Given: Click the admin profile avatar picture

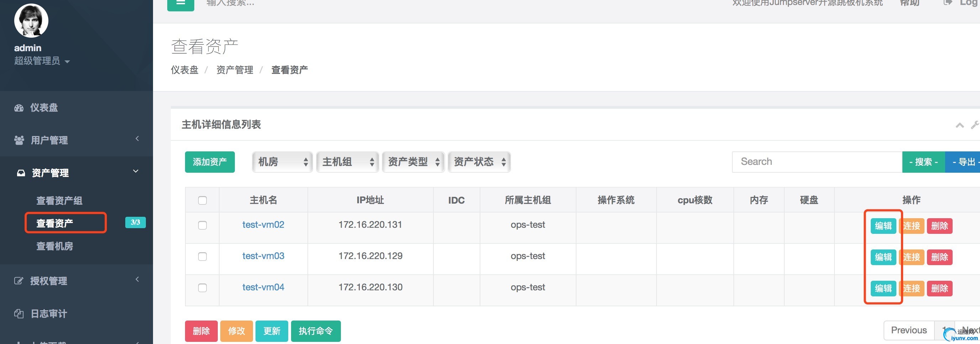Looking at the screenshot, I should pyautogui.click(x=31, y=21).
